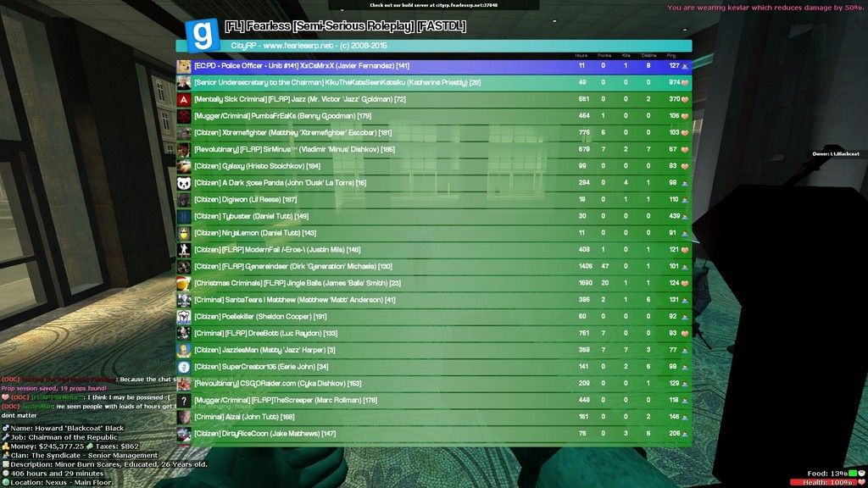868x488 pixels.
Task: Click PumbaFrEaKs' avatar picture
Action: (x=184, y=116)
